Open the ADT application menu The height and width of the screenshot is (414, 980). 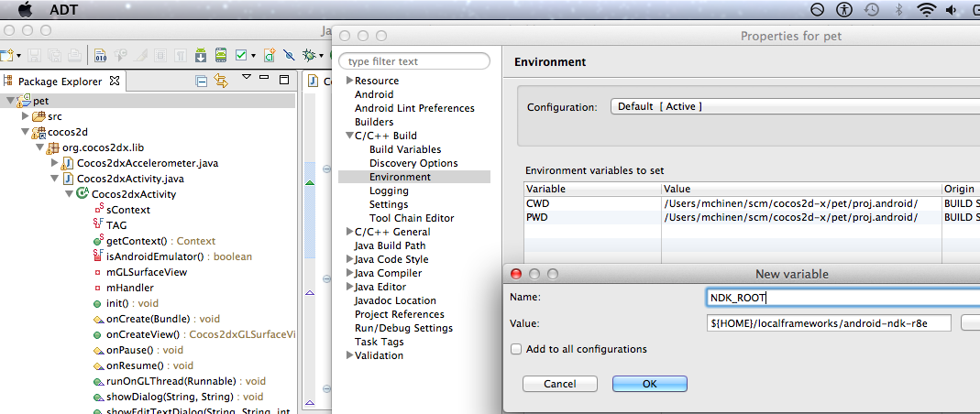(62, 10)
